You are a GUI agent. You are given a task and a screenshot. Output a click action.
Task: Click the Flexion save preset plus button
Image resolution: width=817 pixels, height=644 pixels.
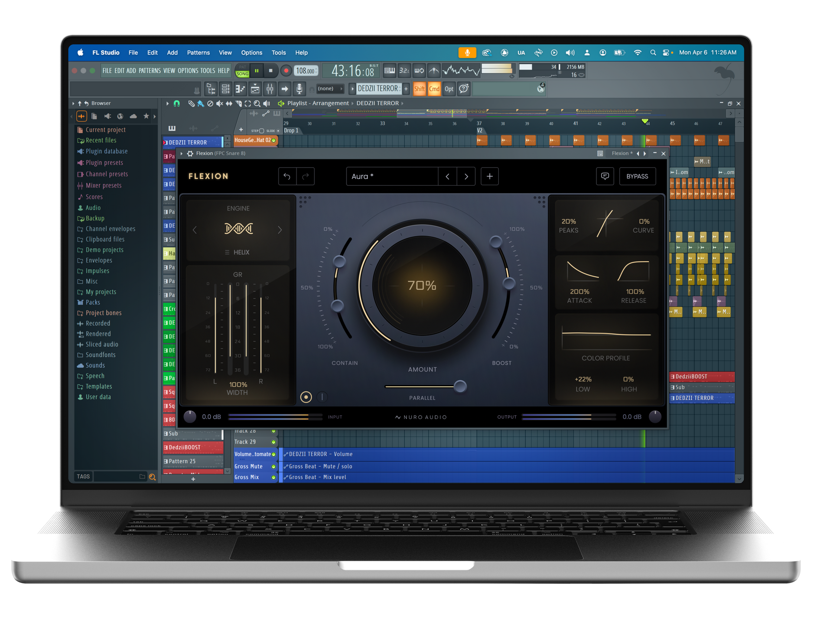(490, 176)
